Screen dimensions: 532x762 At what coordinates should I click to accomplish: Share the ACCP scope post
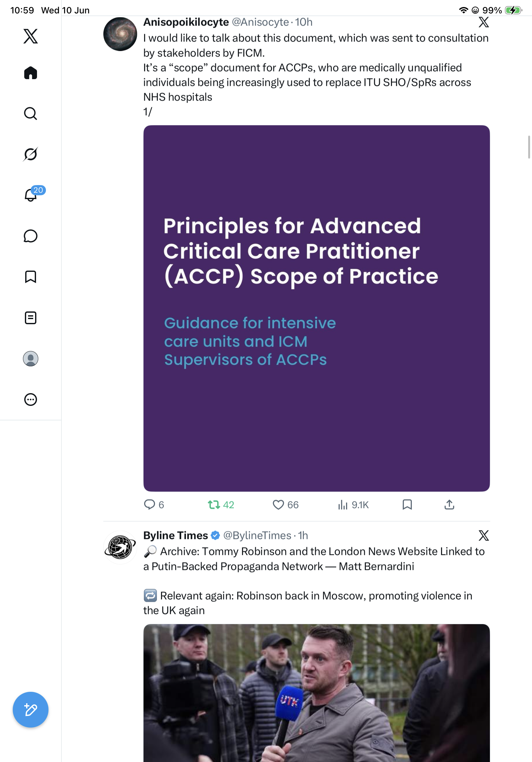coord(449,505)
